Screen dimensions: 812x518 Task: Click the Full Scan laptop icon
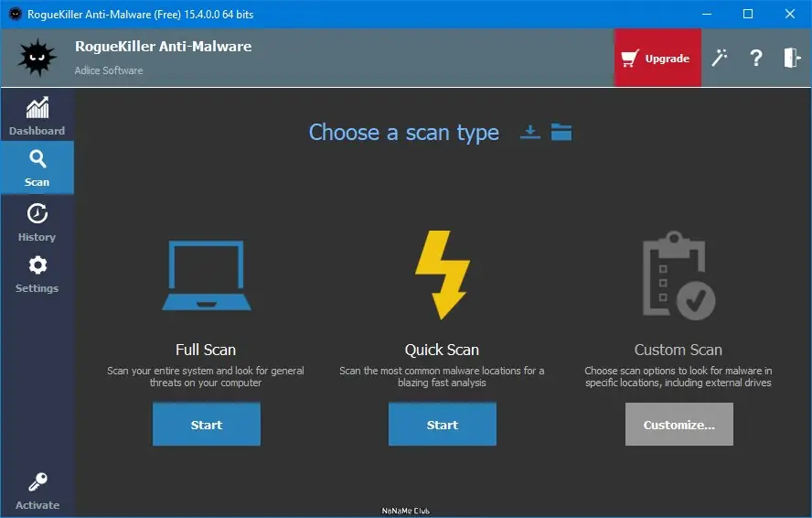pyautogui.click(x=206, y=275)
